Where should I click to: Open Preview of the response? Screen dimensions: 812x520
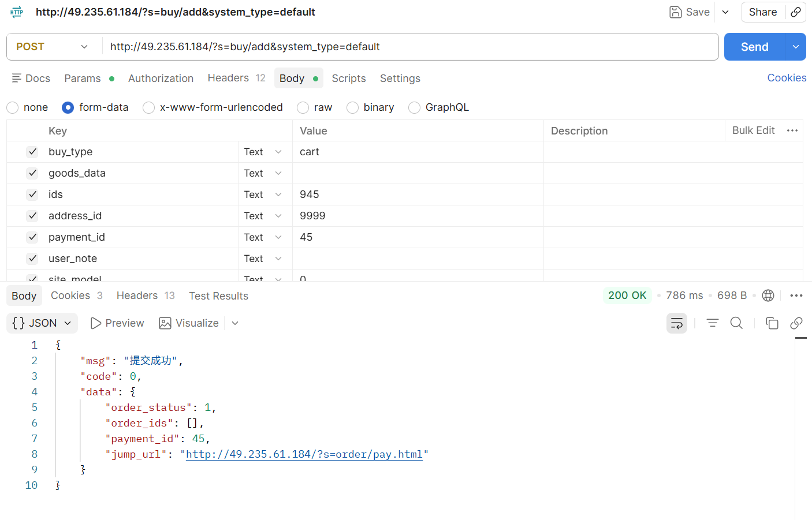117,323
